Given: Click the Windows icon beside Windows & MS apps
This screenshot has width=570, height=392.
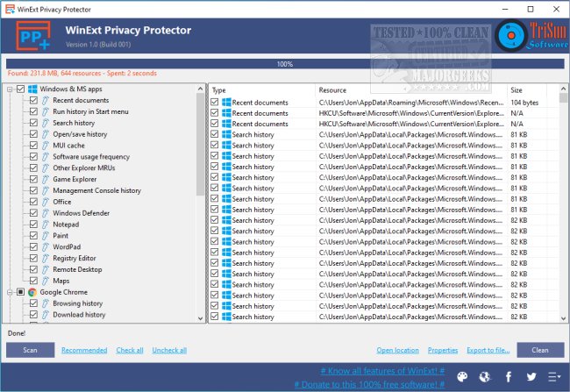Looking at the screenshot, I should [32, 89].
